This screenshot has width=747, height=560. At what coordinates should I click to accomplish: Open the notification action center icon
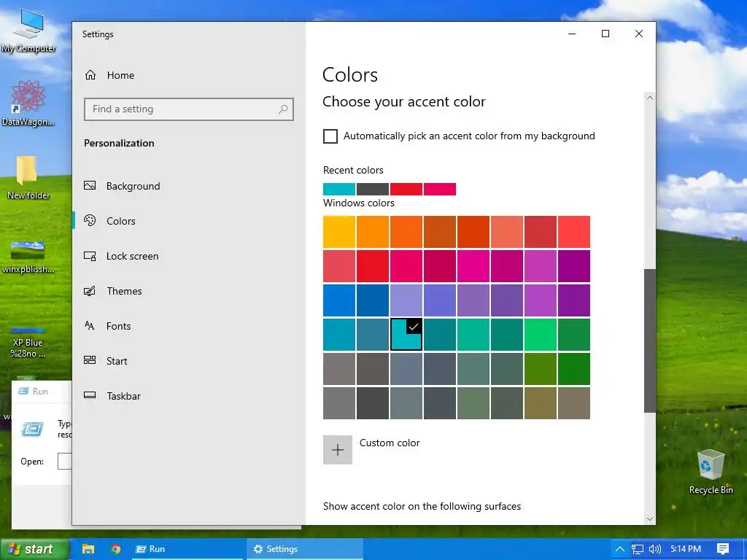click(723, 549)
